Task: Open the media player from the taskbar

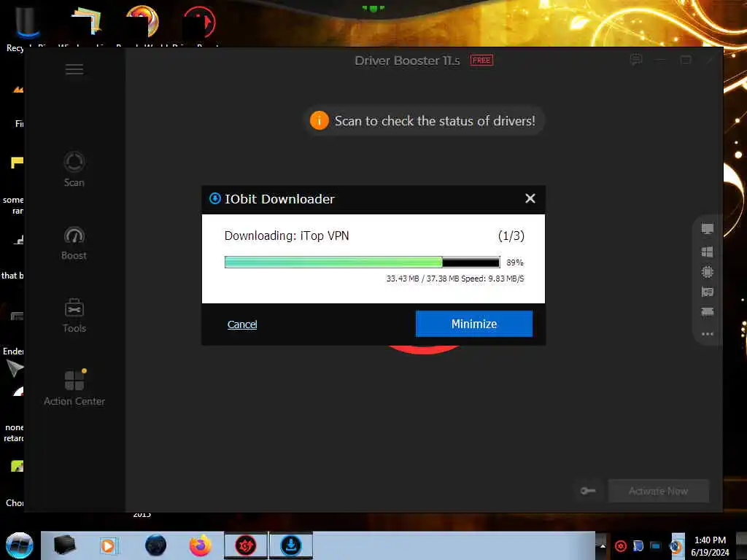Action: pyautogui.click(x=109, y=545)
